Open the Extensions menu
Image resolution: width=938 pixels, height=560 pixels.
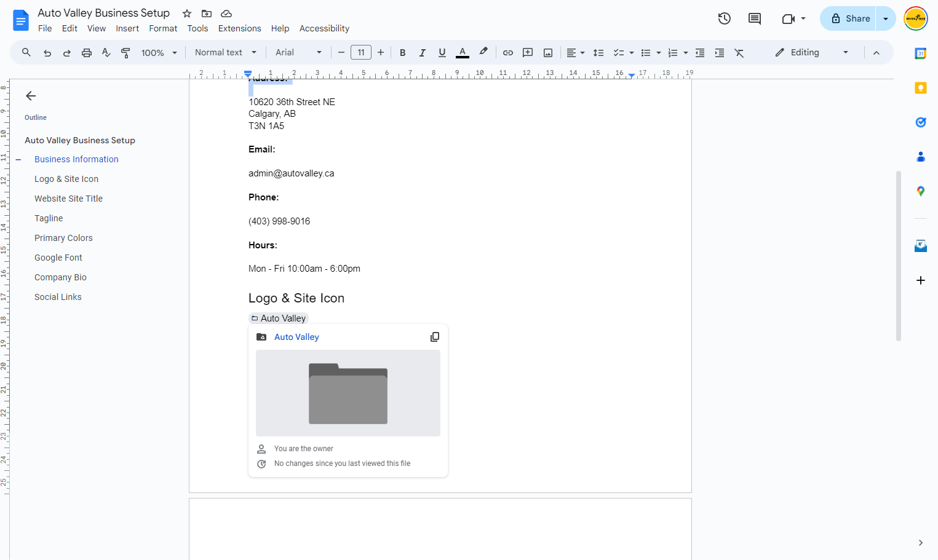239,28
